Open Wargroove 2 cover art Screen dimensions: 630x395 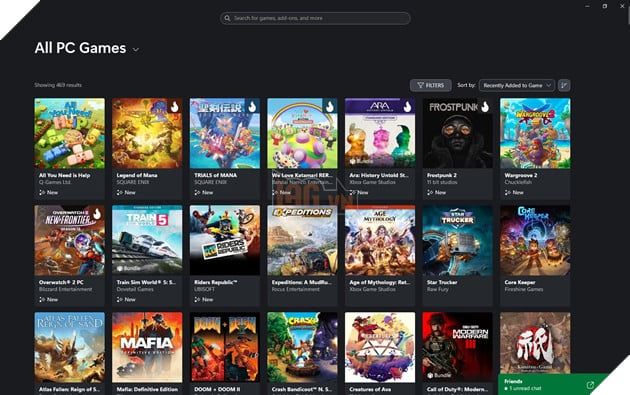pyautogui.click(x=535, y=133)
